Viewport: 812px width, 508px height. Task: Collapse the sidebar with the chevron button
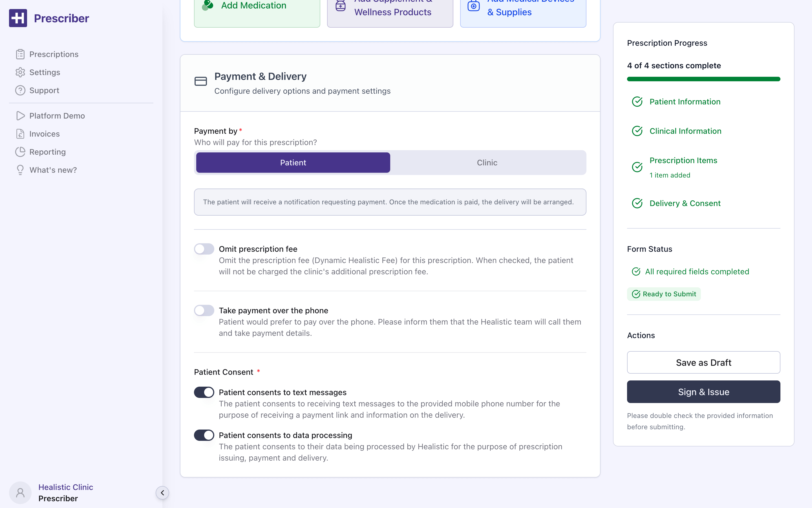point(162,492)
